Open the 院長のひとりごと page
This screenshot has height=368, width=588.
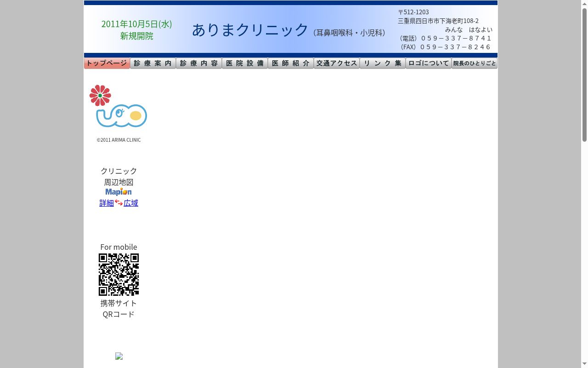(475, 63)
